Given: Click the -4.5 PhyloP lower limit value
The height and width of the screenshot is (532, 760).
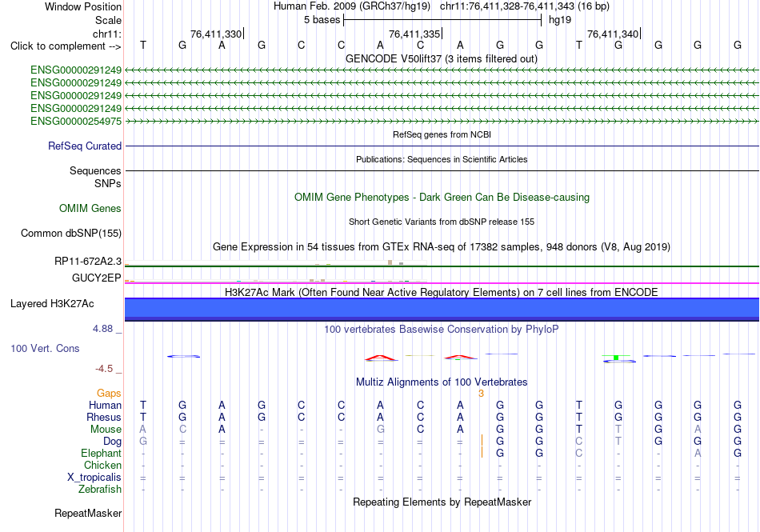Looking at the screenshot, I should (104, 369).
